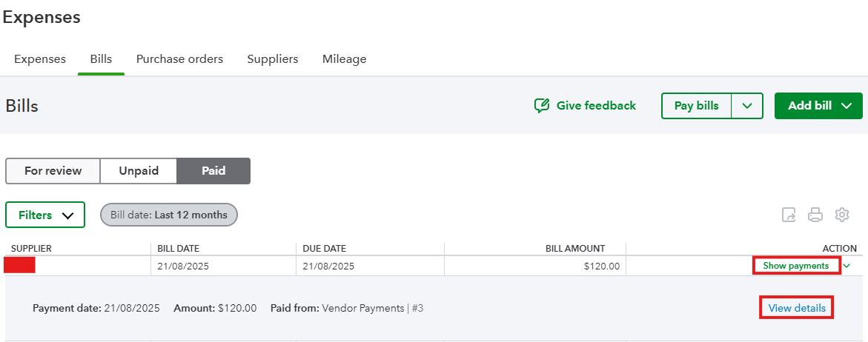Select the Paid bills segment
The image size is (868, 342).
tap(213, 171)
